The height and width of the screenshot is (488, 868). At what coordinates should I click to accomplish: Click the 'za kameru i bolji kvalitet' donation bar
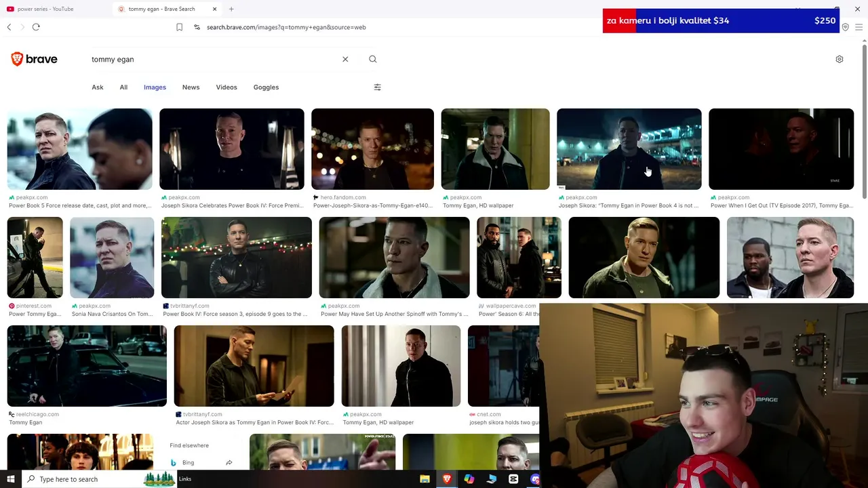point(721,20)
